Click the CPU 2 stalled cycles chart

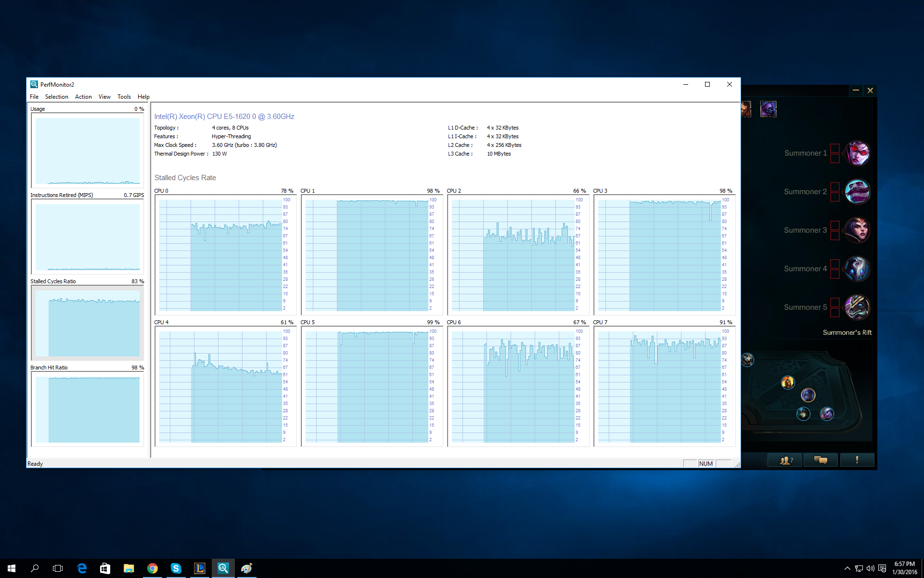(517, 255)
